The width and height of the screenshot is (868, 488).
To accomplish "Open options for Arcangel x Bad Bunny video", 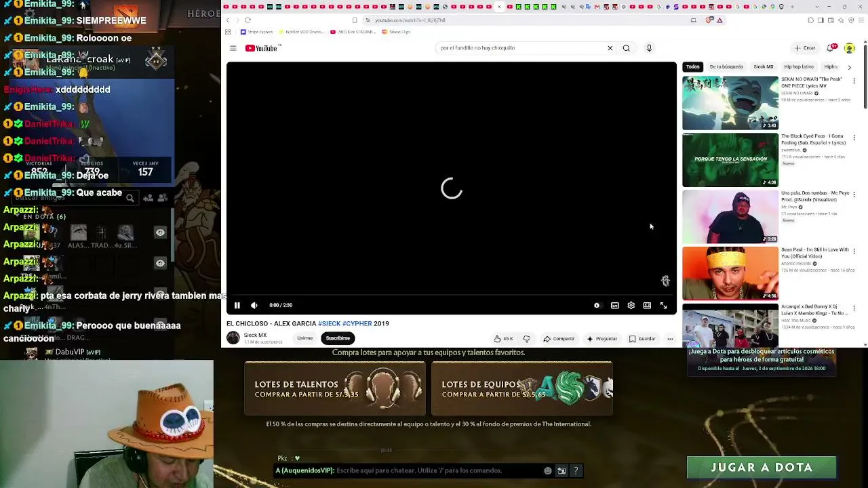I will [854, 309].
